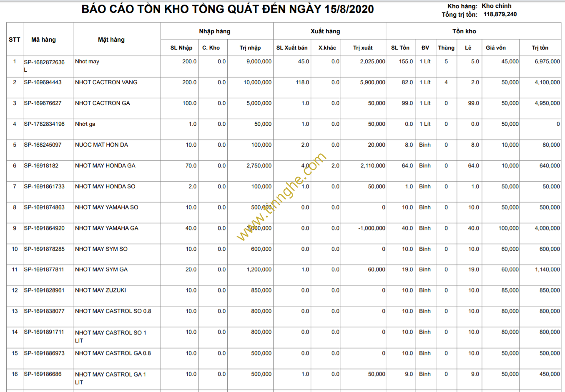Click the 'Thùng' column header

pos(446,48)
